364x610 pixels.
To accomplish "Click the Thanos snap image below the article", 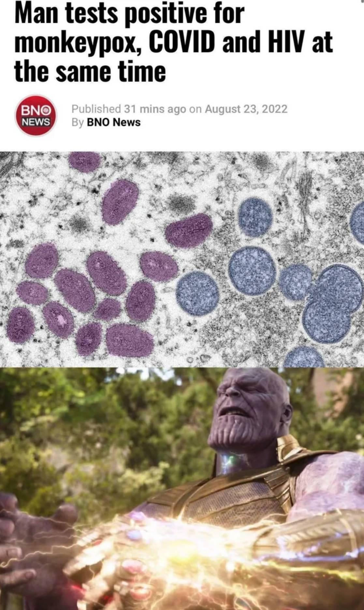I will (182, 488).
